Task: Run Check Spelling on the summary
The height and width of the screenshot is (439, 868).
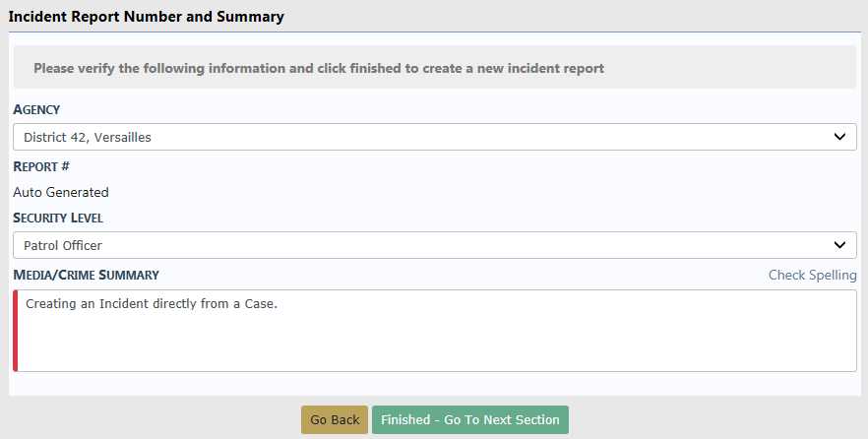Action: [x=812, y=275]
